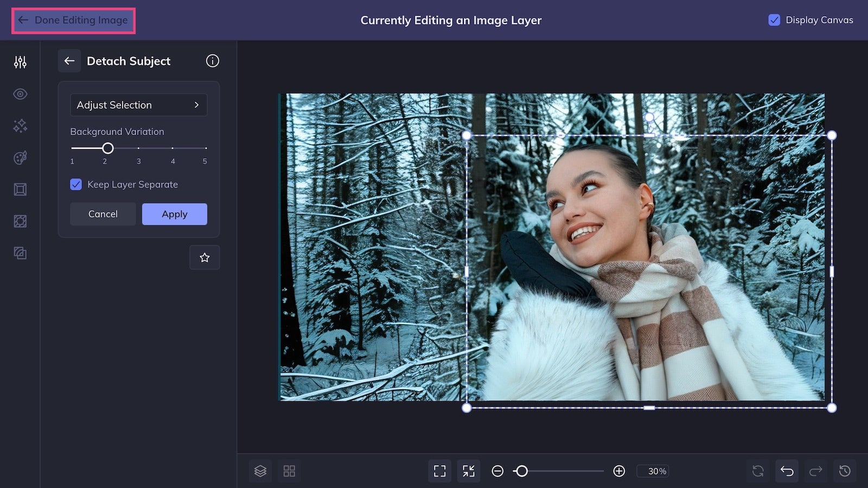
Task: Click the bottom-right selection corner handle
Action: coord(832,408)
